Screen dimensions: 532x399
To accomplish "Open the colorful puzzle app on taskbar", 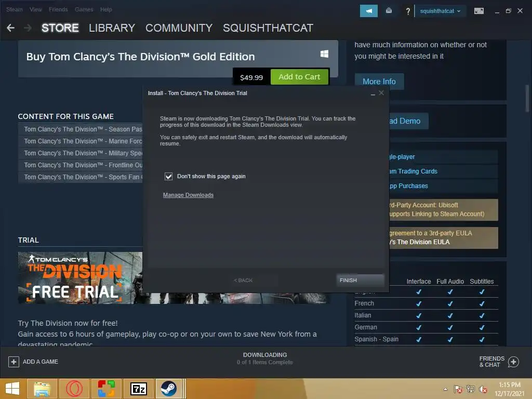I will (106, 389).
